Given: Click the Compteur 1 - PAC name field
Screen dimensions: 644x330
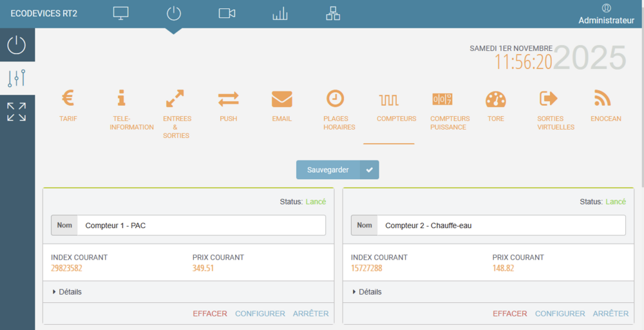Looking at the screenshot, I should (x=201, y=226).
